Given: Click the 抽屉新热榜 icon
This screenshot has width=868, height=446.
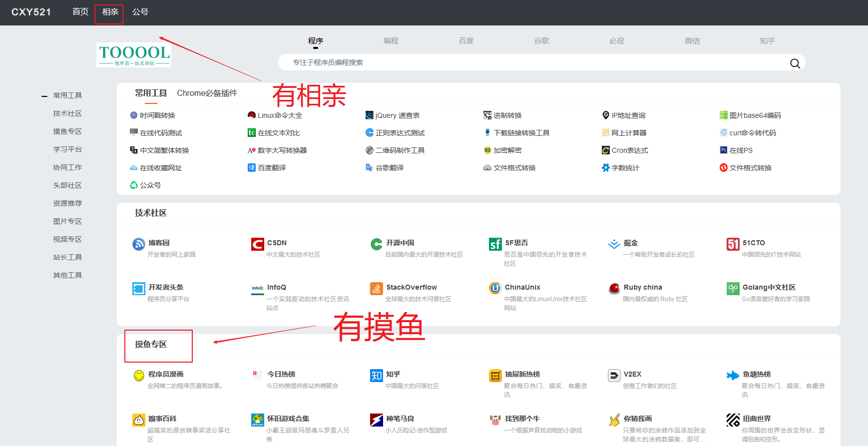Looking at the screenshot, I should tap(495, 376).
